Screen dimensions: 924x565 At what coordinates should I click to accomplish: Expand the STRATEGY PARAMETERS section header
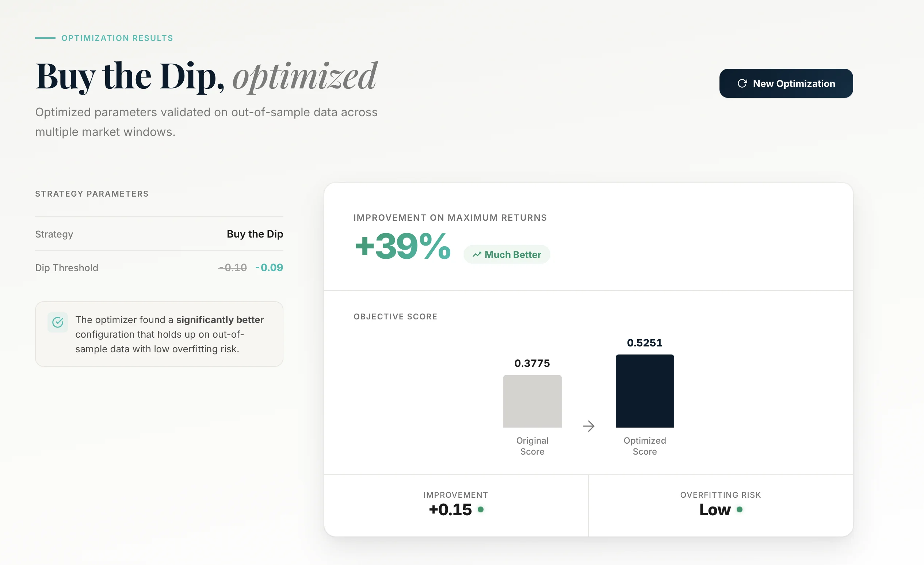(x=92, y=194)
